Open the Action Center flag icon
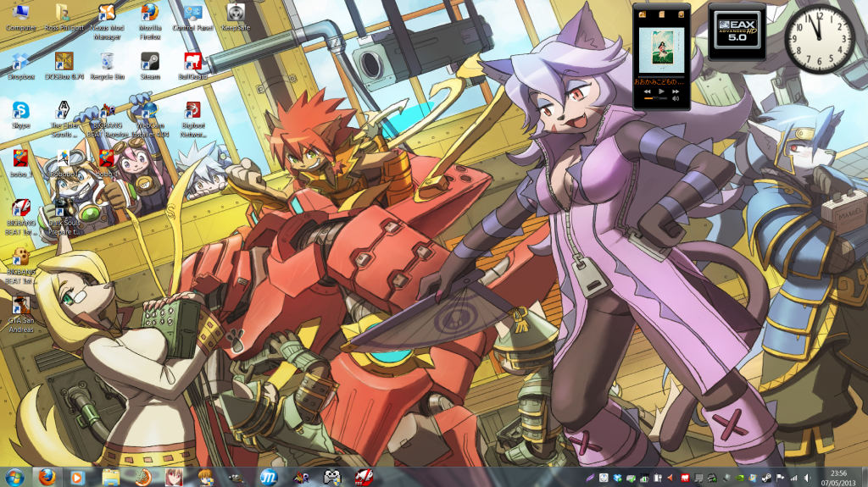Screen dimensions: 868x487 pos(780,478)
